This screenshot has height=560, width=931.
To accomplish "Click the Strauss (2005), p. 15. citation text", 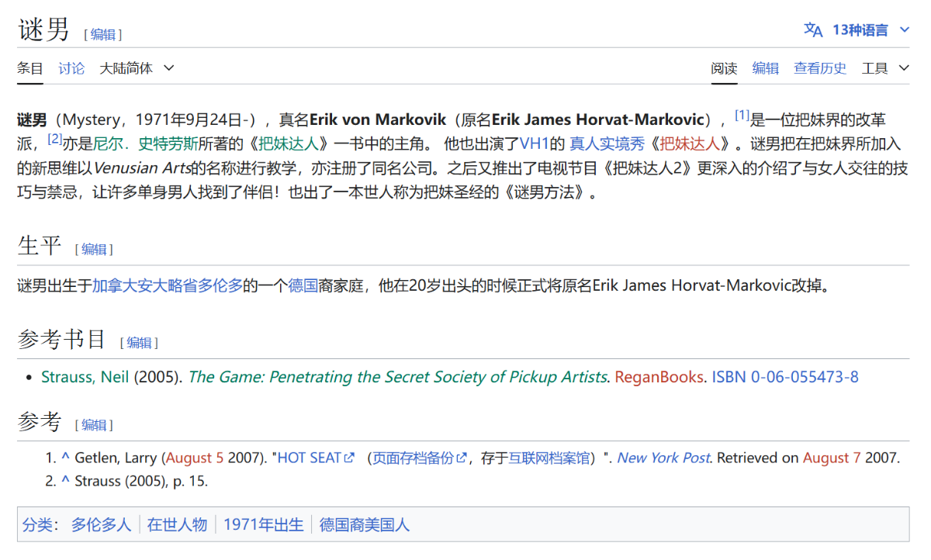I will (x=141, y=481).
